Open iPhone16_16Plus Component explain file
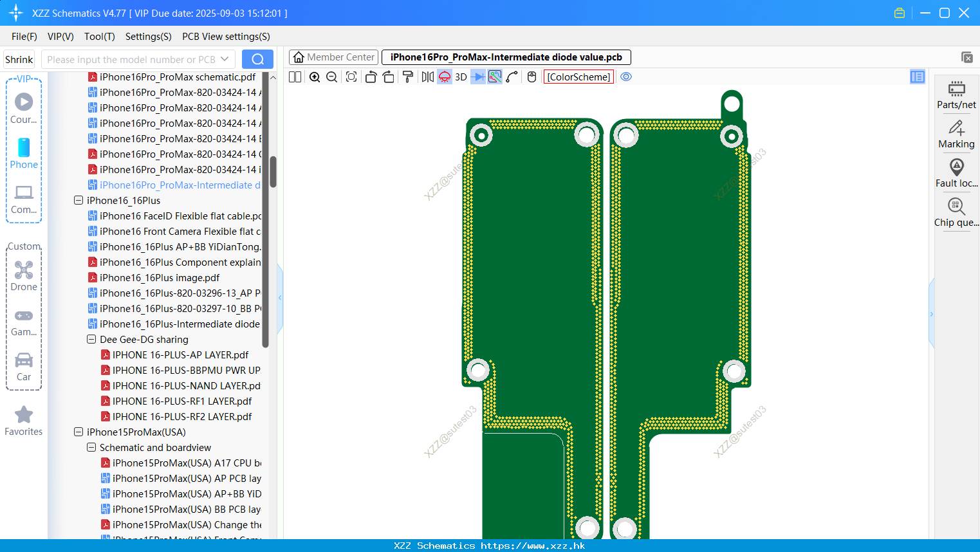The height and width of the screenshot is (552, 980). click(x=174, y=262)
